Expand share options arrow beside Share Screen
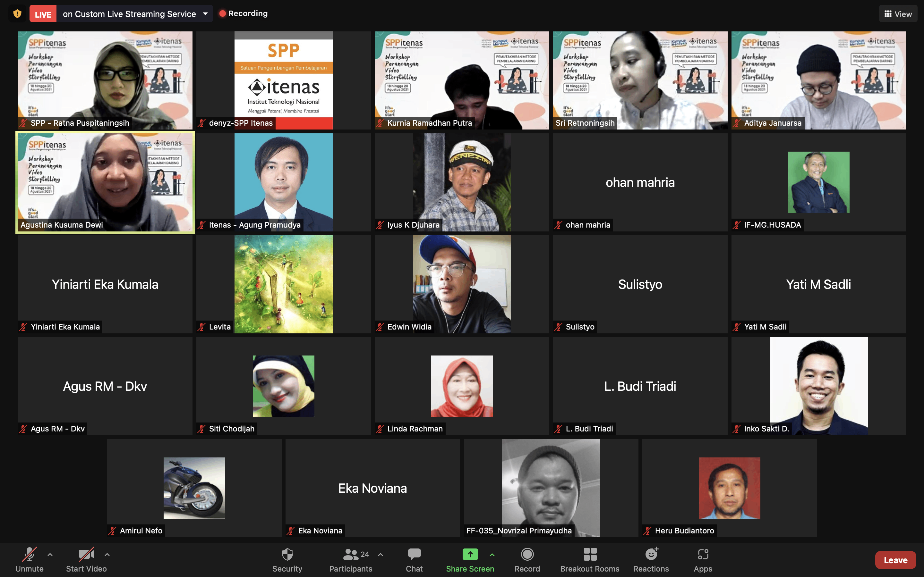This screenshot has height=577, width=924. [x=492, y=555]
